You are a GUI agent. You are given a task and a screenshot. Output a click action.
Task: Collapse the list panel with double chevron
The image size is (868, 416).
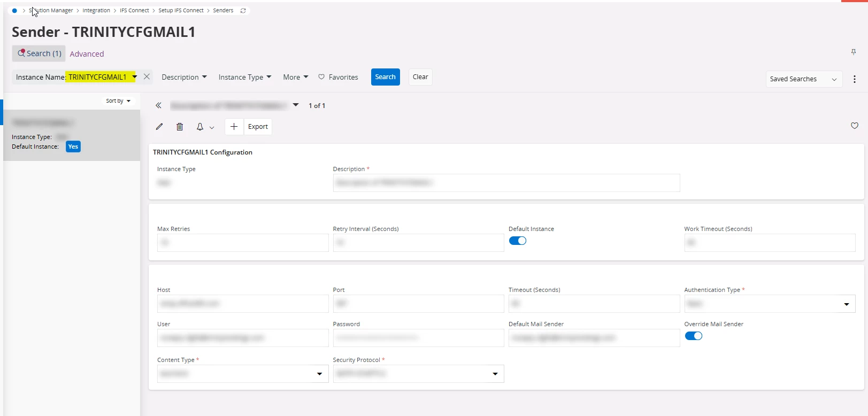point(158,105)
